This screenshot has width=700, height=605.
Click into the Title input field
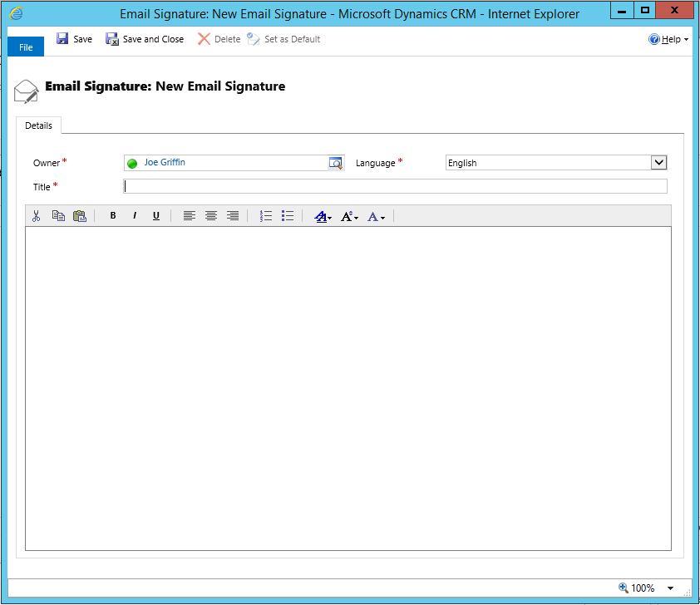pyautogui.click(x=395, y=186)
